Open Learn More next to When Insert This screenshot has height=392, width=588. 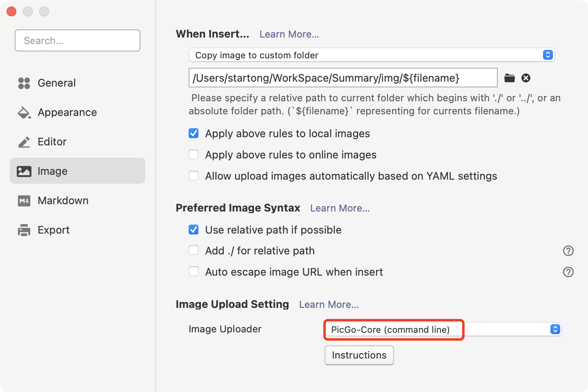(289, 34)
